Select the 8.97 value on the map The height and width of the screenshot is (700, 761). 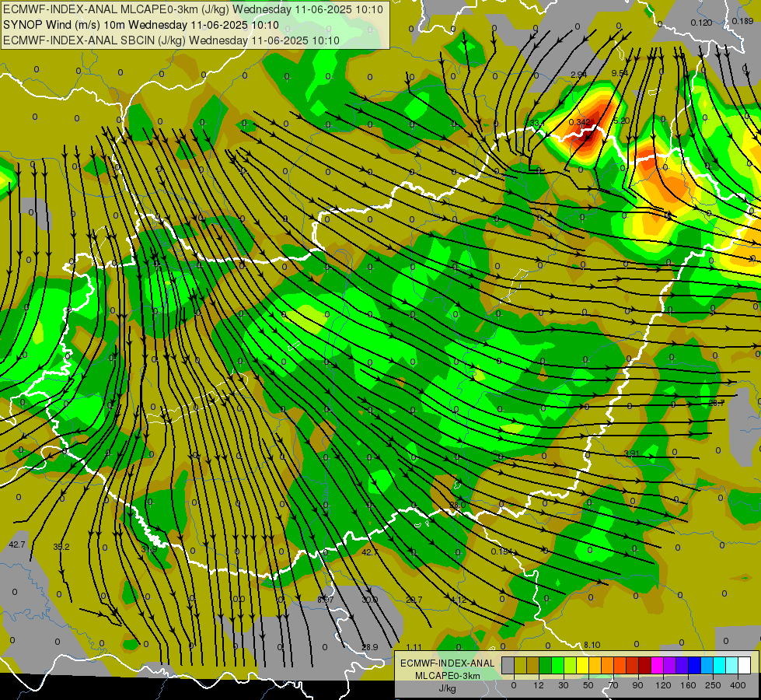tap(326, 600)
